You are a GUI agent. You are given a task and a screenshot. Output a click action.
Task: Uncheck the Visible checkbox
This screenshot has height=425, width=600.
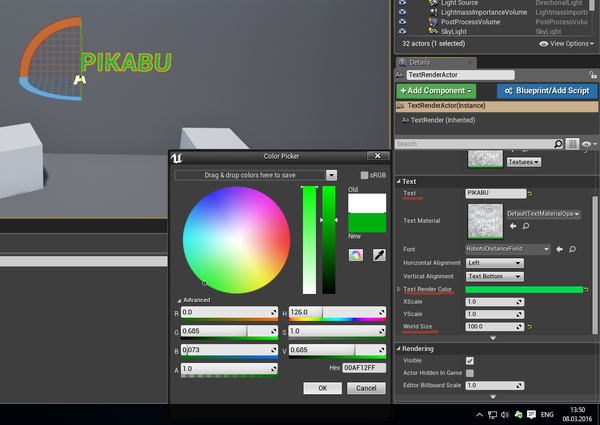(x=470, y=360)
